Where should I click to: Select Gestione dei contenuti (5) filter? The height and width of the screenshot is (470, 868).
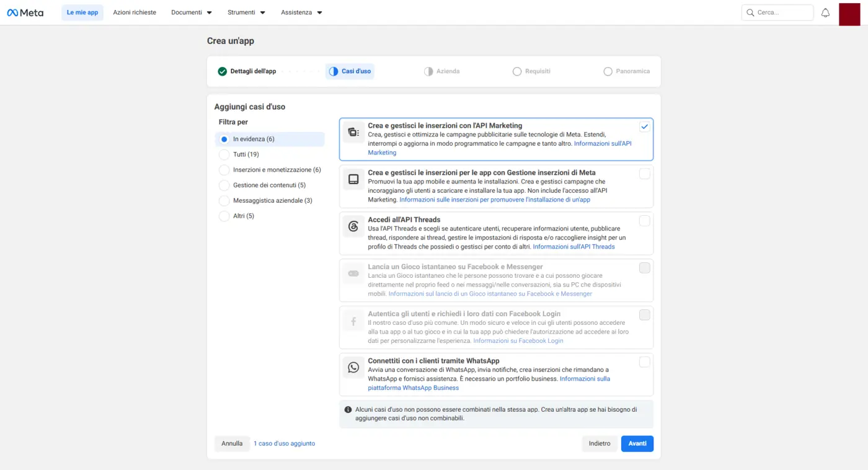point(270,185)
